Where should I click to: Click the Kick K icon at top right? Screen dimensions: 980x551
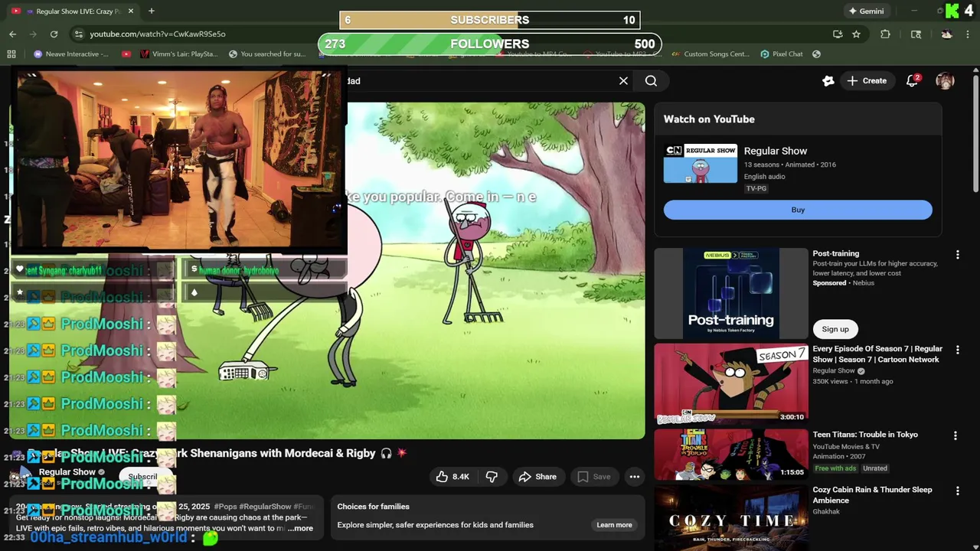click(x=952, y=11)
